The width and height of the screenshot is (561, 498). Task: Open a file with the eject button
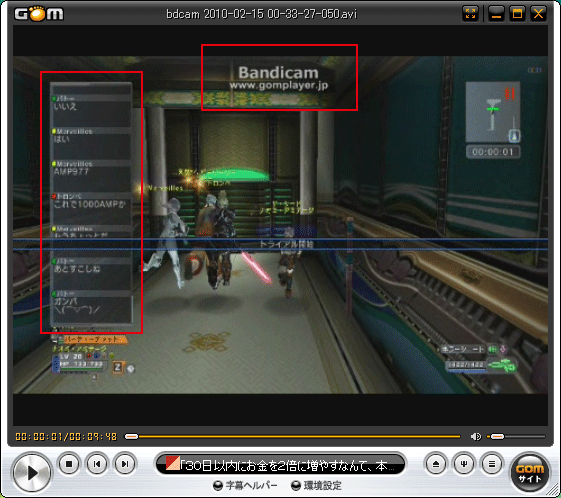click(x=436, y=464)
